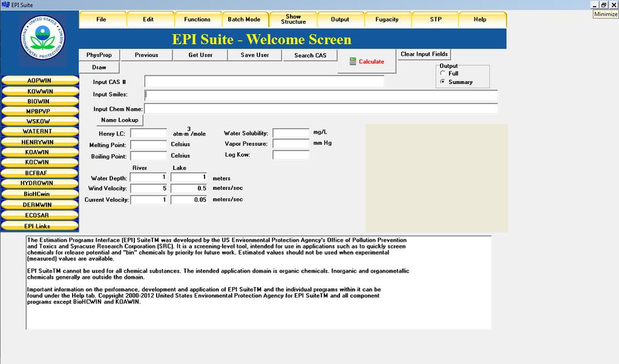
Task: Open the EPI Links button
Action: pos(39,226)
